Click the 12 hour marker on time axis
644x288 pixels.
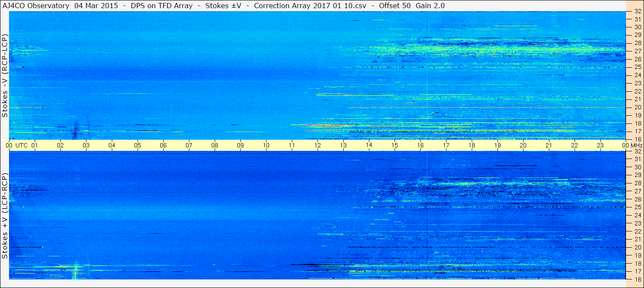pyautogui.click(x=318, y=145)
